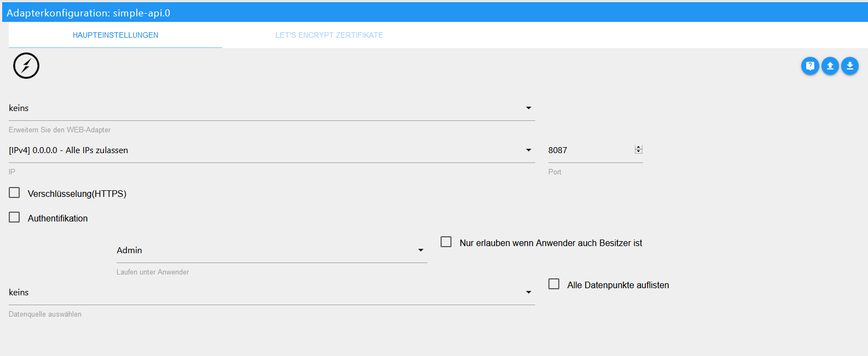The width and height of the screenshot is (868, 356).
Task: Click the simple-api adapter lightning logo
Action: click(26, 66)
